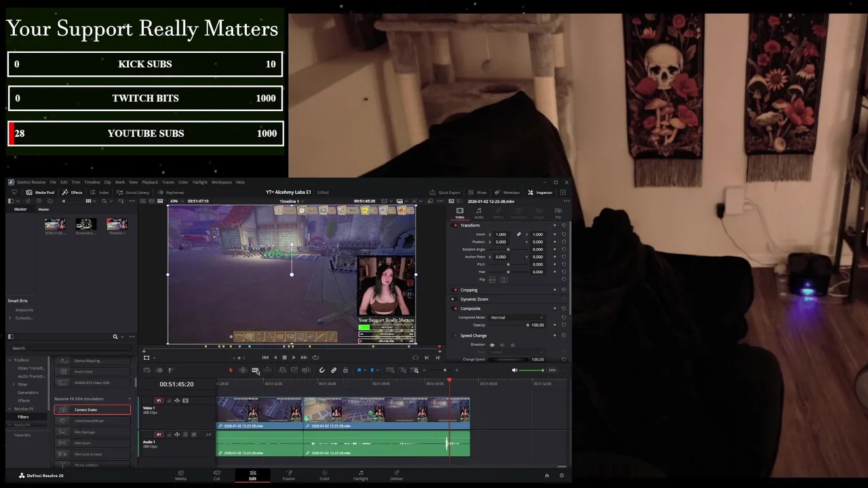Switch to the Fairlight page
Image resolution: width=868 pixels, height=488 pixels.
[360, 475]
